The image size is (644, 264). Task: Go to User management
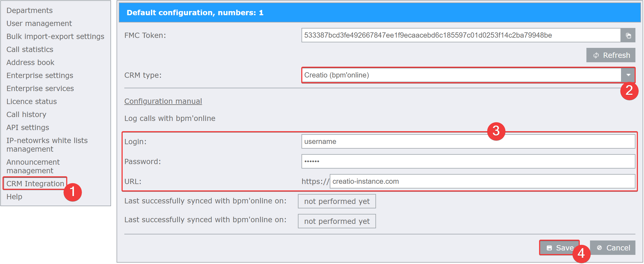click(39, 24)
